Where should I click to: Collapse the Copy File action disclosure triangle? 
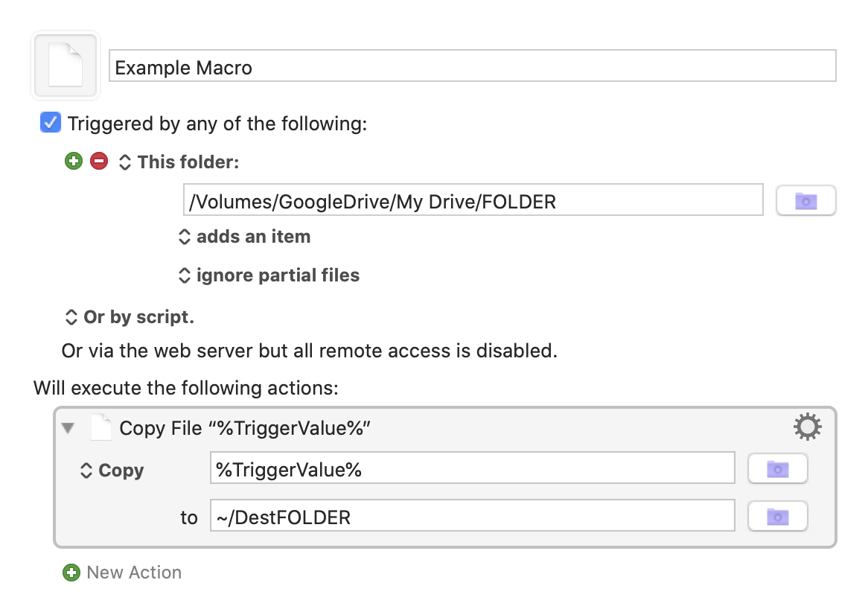click(69, 428)
